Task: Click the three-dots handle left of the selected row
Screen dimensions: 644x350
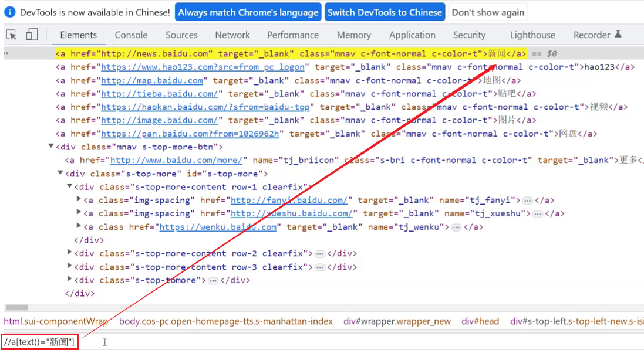Action: click(x=6, y=53)
